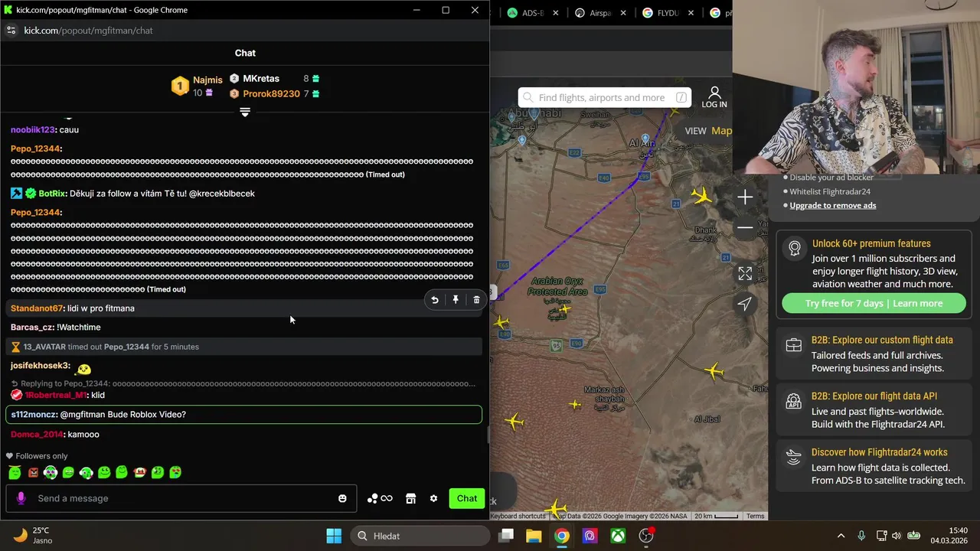This screenshot has height=551, width=980.
Task: Click the kick.com address bar URL
Action: (88, 31)
